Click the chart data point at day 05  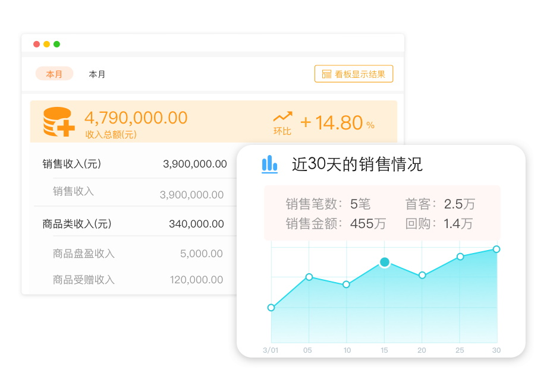coord(309,277)
